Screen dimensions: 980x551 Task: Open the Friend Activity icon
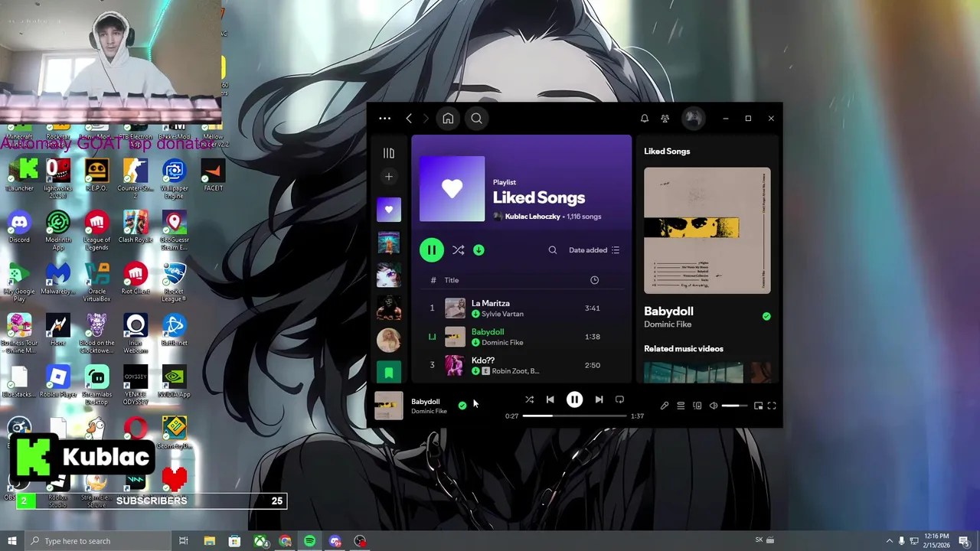click(665, 119)
